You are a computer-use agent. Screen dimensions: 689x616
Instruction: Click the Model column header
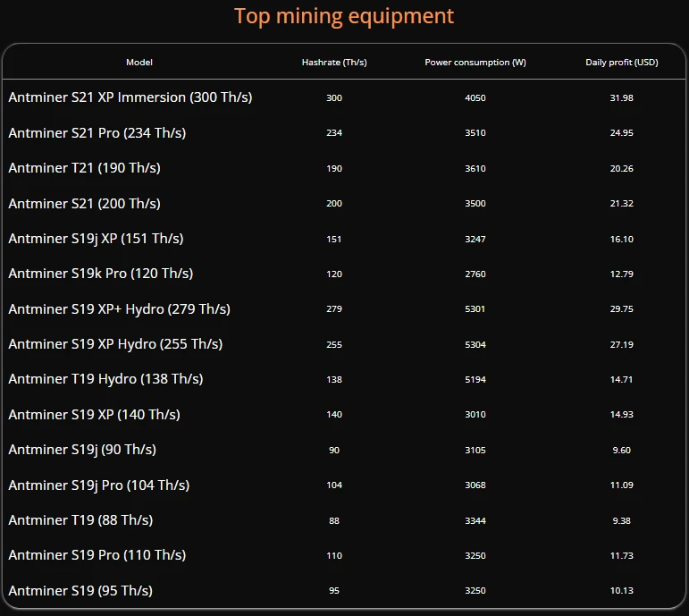(x=139, y=62)
